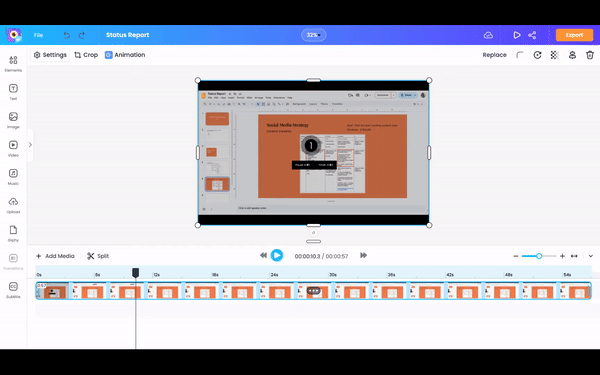Open the three-dot menu on timeline clip
600x375 pixels.
[x=313, y=291]
